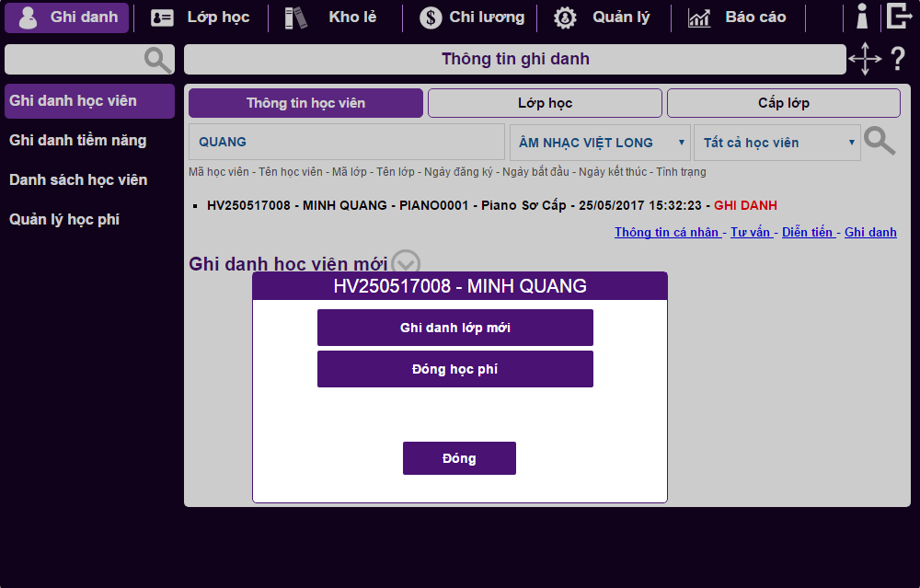Screen dimensions: 920x588
Task: Expand the ÂM NHẠC VIỆT LONG dropdown
Action: 600,143
